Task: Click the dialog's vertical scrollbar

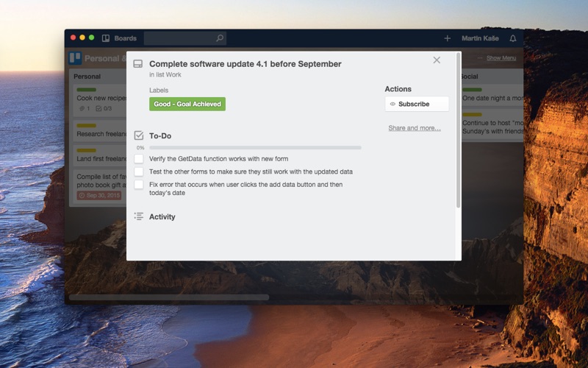Action: pos(458,130)
